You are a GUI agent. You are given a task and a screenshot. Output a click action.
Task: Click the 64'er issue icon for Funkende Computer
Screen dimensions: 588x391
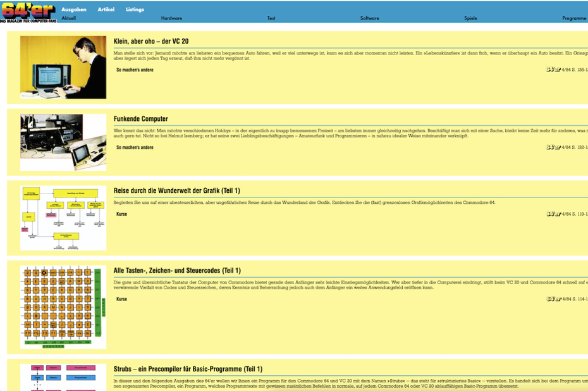click(x=553, y=147)
